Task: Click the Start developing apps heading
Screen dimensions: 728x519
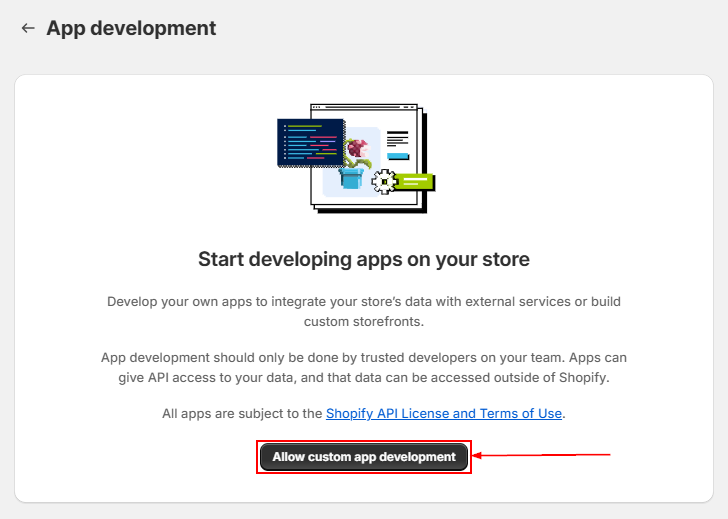Action: (364, 260)
